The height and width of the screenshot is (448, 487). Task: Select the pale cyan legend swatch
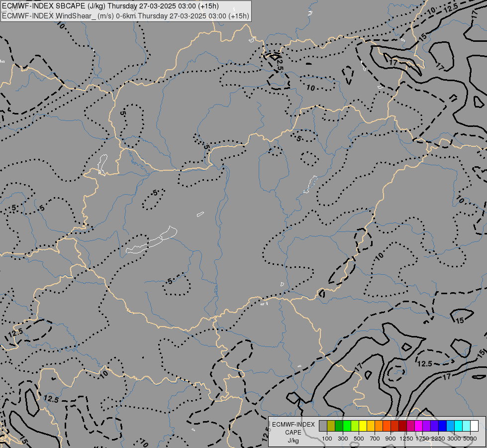467,426
